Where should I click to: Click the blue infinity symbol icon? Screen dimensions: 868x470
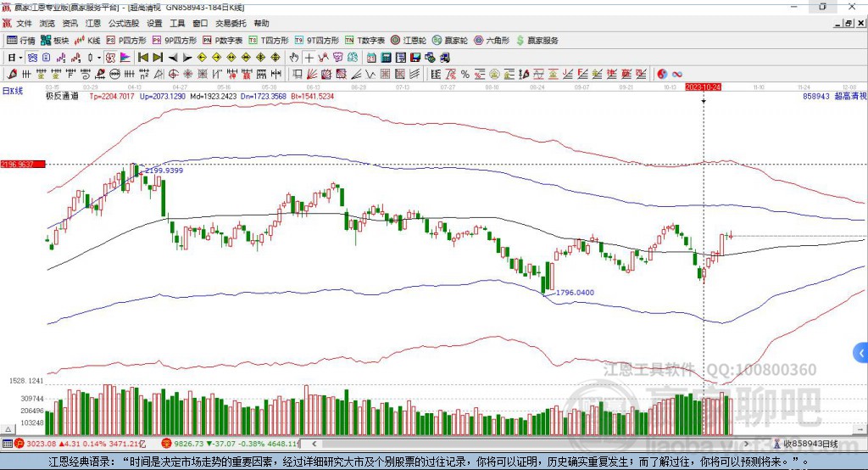[677, 75]
